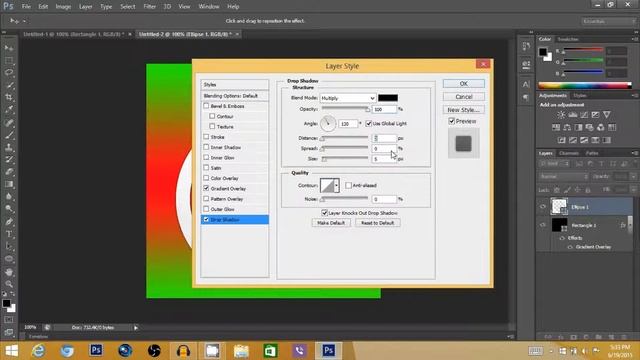Image resolution: width=640 pixels, height=360 pixels.
Task: Select the Rectangular Marquee tool
Action: click(x=9, y=60)
